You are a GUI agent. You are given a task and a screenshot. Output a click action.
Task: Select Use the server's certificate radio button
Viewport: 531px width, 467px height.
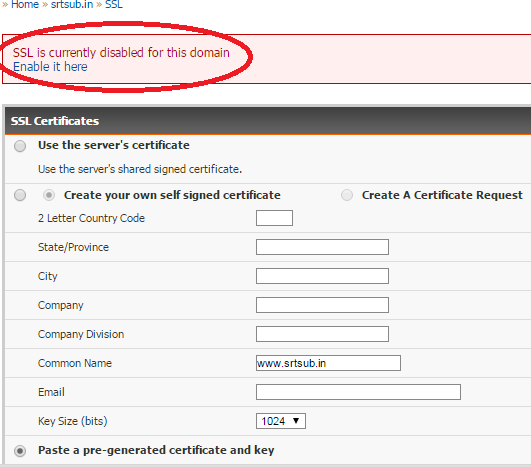[20, 146]
